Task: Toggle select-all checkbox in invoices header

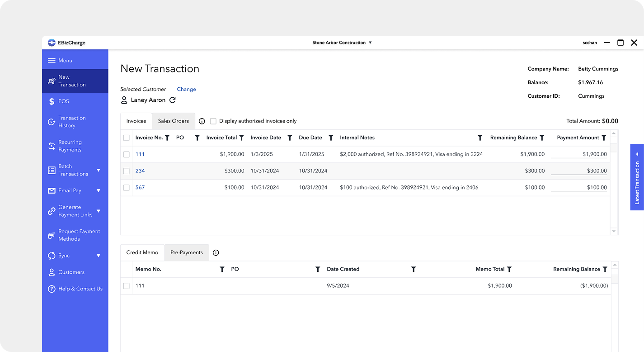Action: 127,138
